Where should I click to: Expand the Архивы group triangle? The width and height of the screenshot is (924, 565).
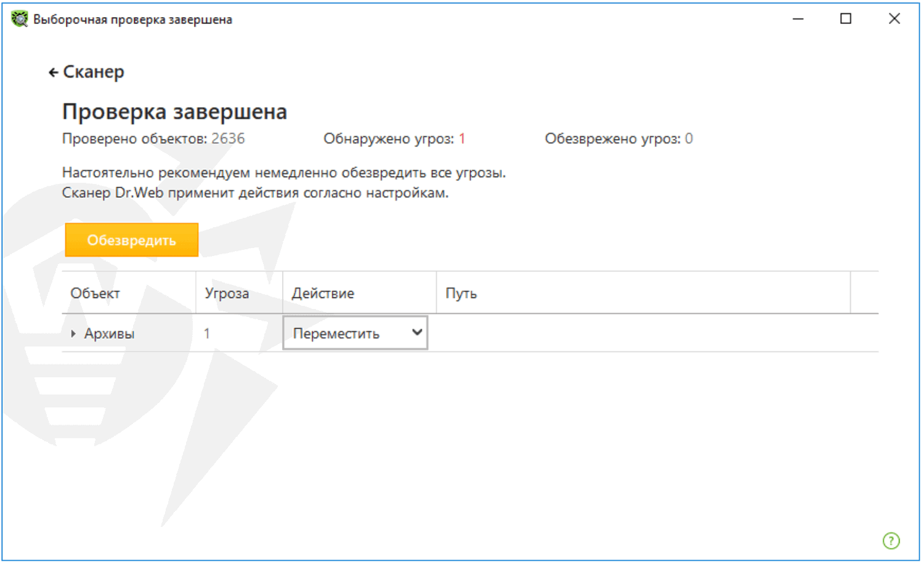pyautogui.click(x=73, y=334)
